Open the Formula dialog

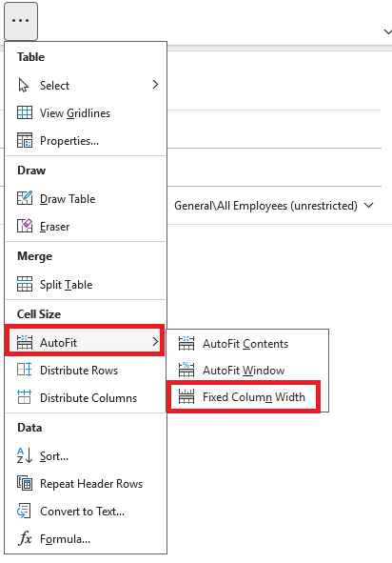pyautogui.click(x=86, y=539)
